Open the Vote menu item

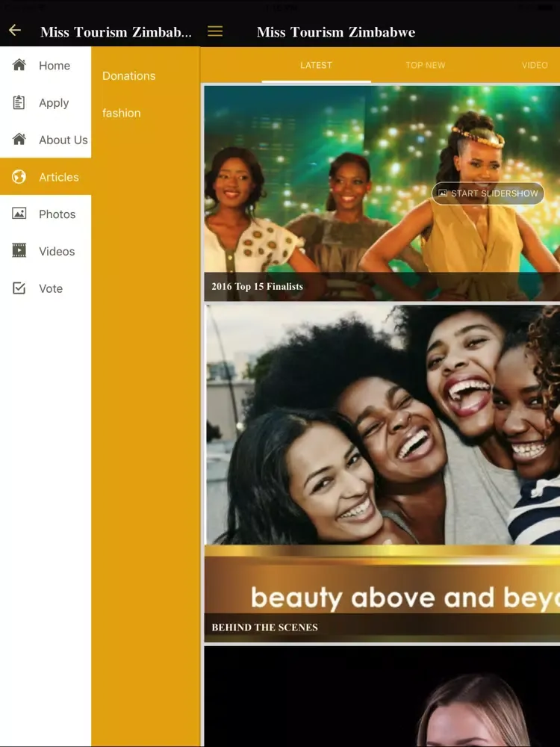tap(46, 288)
